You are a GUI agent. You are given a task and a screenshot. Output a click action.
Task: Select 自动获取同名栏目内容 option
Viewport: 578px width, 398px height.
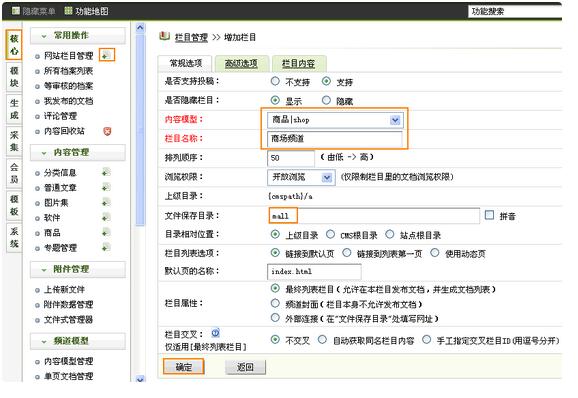pyautogui.click(x=323, y=340)
